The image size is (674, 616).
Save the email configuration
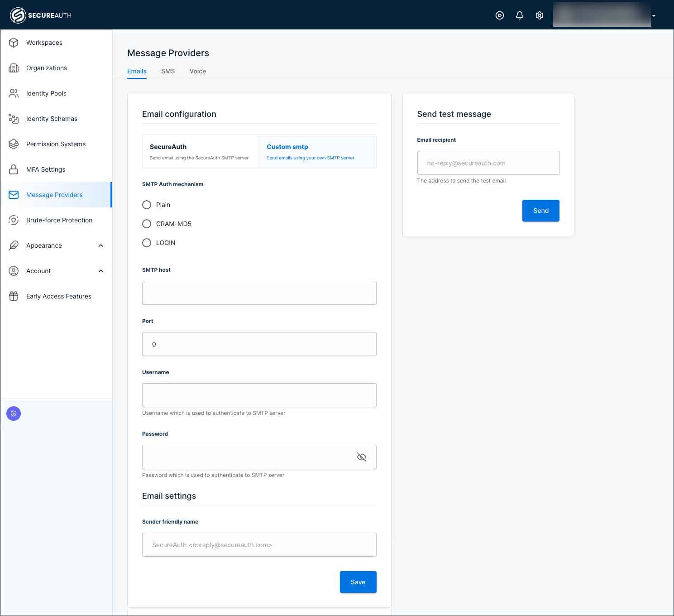coord(358,582)
